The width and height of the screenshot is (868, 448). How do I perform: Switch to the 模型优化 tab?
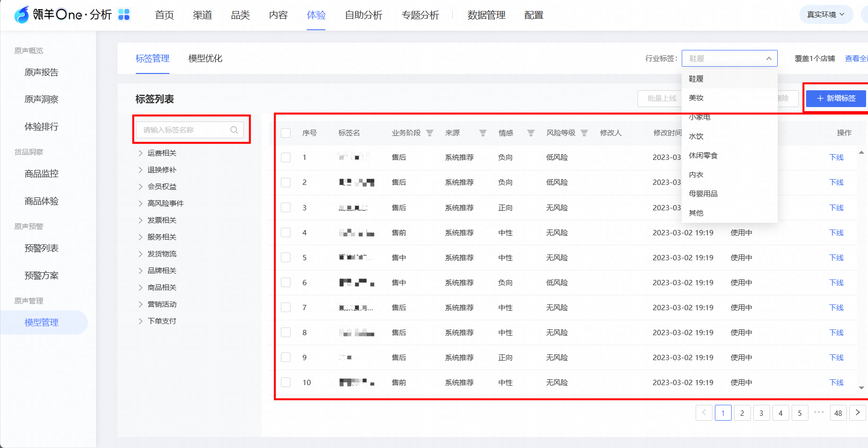pos(205,59)
